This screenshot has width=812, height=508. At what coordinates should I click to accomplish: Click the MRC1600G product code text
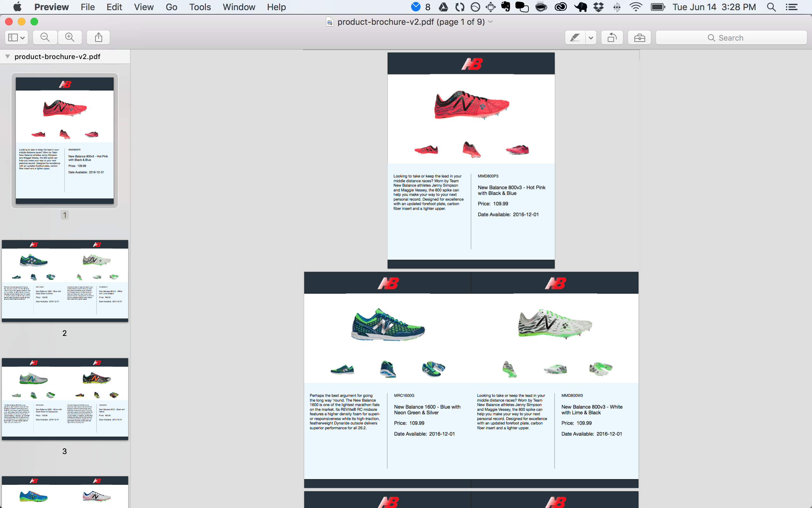pyautogui.click(x=404, y=396)
